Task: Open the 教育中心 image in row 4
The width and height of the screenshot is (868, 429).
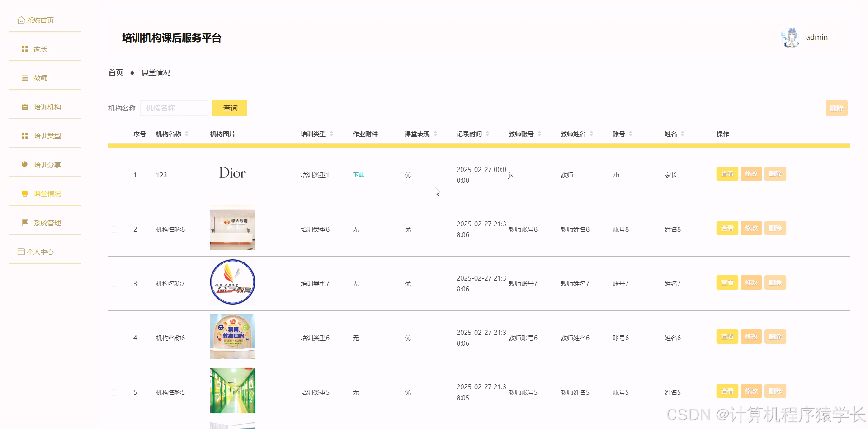Action: [x=233, y=336]
